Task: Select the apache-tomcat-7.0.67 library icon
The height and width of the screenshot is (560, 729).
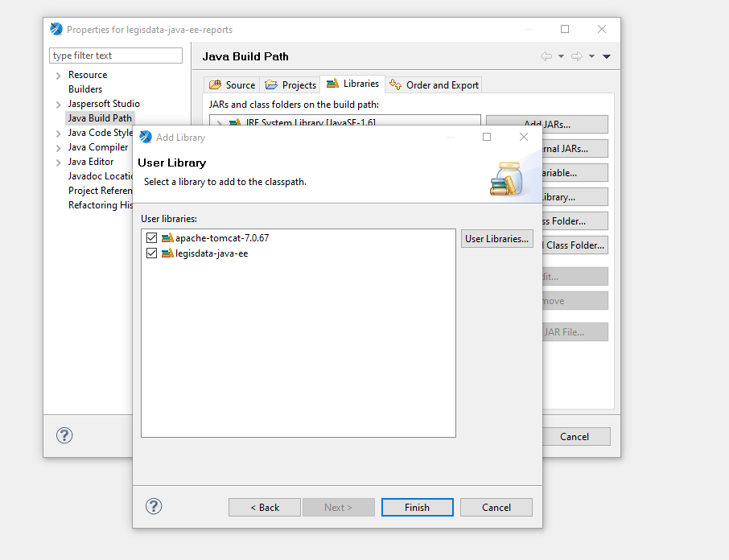Action: click(x=167, y=238)
